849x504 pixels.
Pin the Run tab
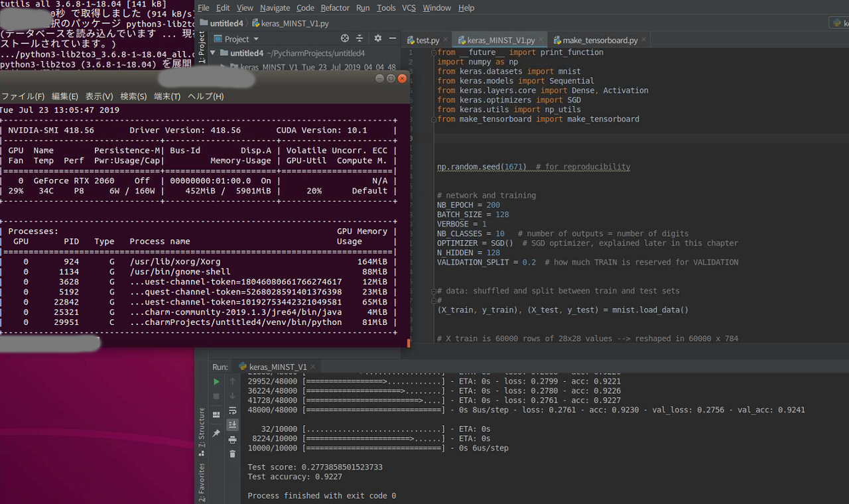(x=216, y=430)
